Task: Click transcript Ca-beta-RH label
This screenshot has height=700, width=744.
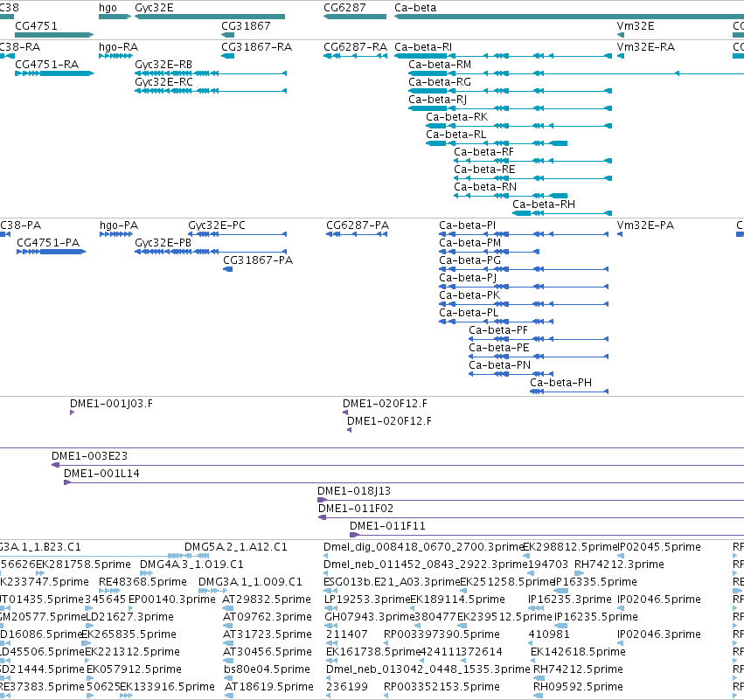Action: coord(544,204)
